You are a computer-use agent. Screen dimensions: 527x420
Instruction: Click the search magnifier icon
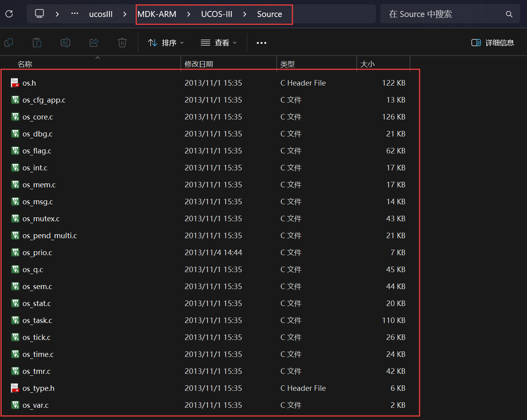point(509,14)
